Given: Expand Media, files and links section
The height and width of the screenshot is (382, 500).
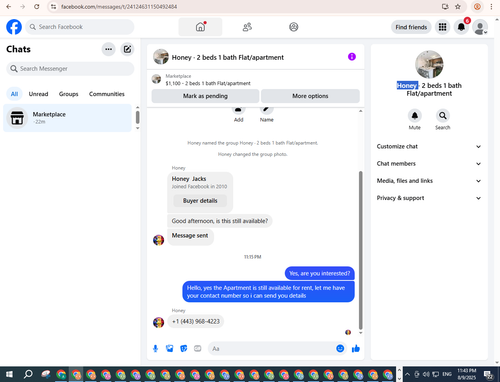Looking at the screenshot, I should [x=429, y=181].
